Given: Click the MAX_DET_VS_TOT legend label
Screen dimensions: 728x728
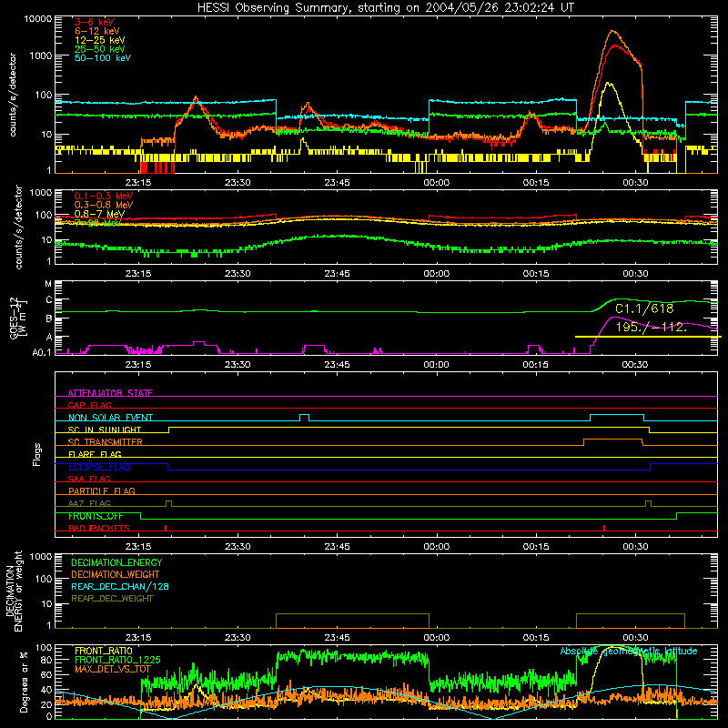Looking at the screenshot, I should 112,669.
